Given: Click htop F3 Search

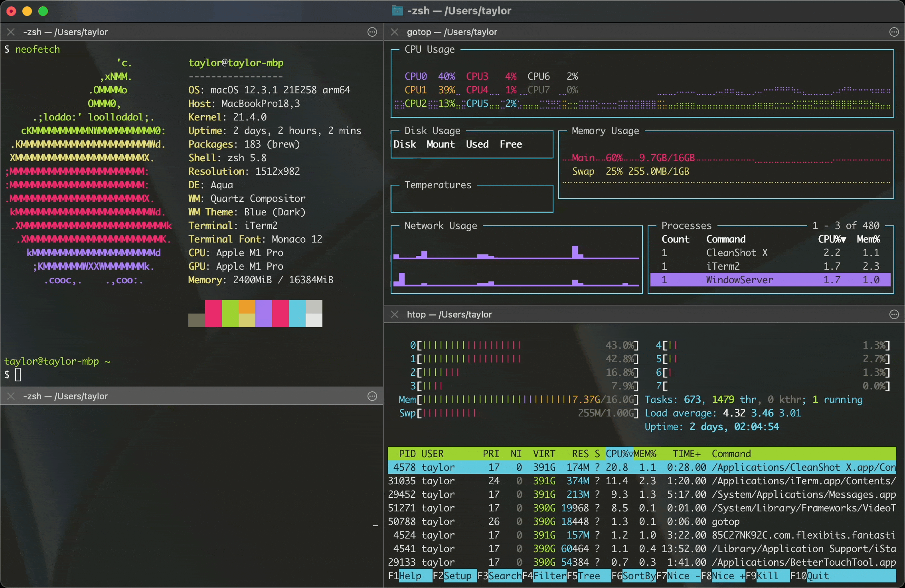Looking at the screenshot, I should (x=500, y=576).
